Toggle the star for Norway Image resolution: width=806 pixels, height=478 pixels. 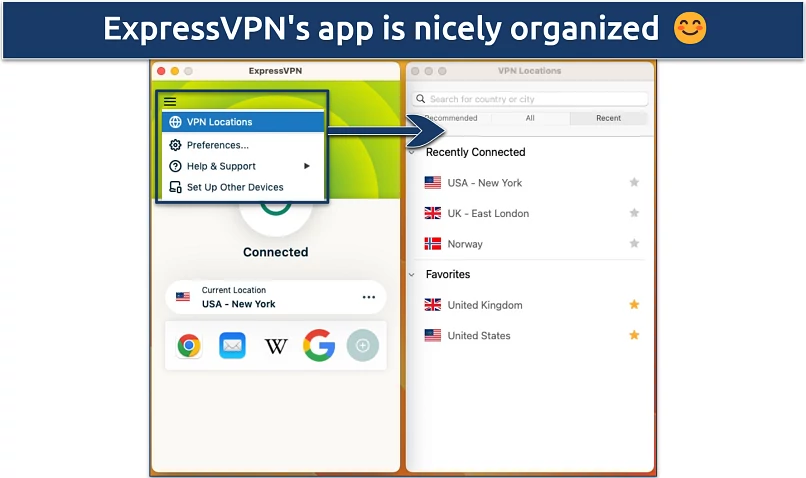click(634, 243)
